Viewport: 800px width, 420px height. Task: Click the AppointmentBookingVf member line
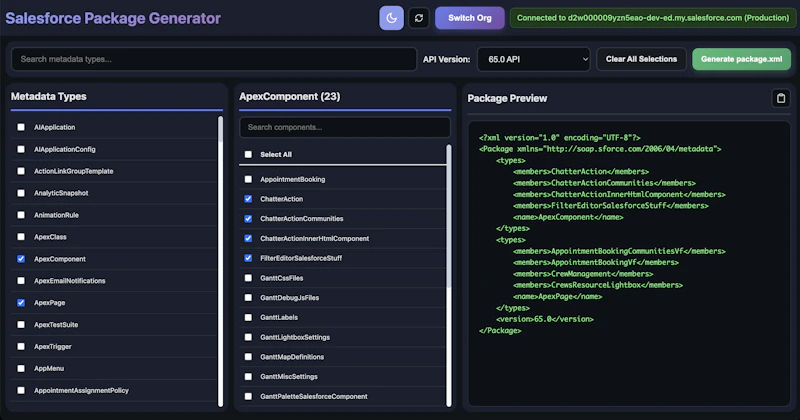click(595, 262)
